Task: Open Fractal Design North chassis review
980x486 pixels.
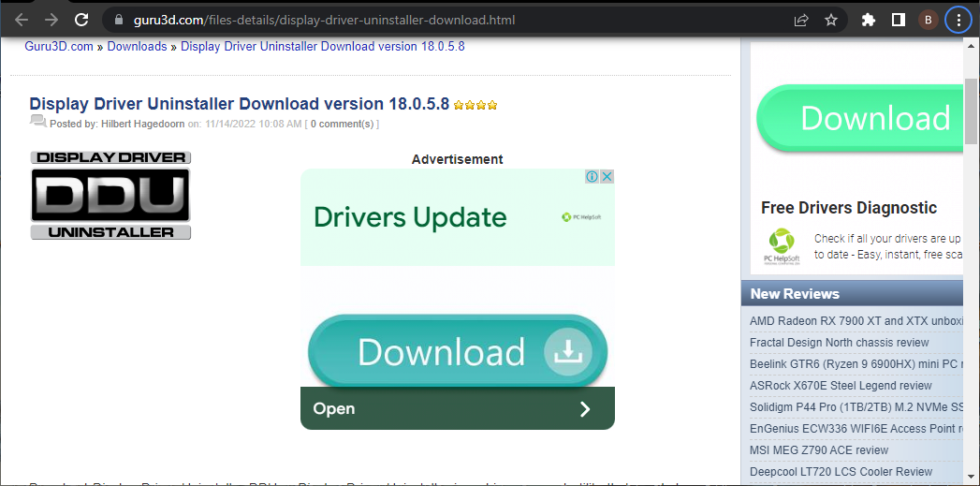Action: pyautogui.click(x=839, y=342)
